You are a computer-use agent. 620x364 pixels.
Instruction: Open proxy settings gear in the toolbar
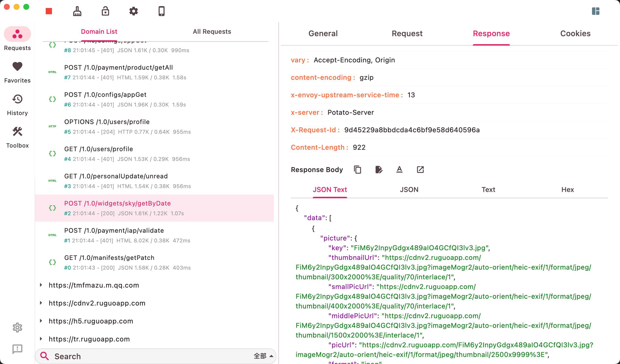[x=134, y=11]
